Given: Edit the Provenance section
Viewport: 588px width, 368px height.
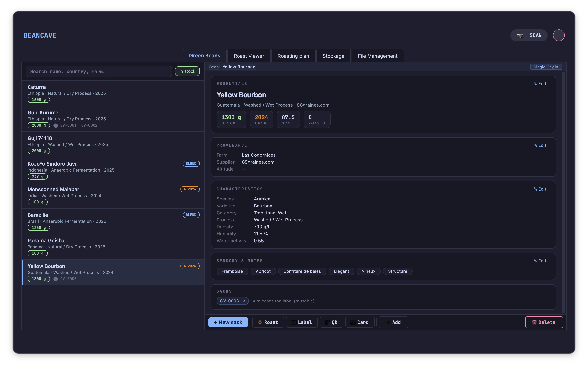Looking at the screenshot, I should pyautogui.click(x=540, y=145).
